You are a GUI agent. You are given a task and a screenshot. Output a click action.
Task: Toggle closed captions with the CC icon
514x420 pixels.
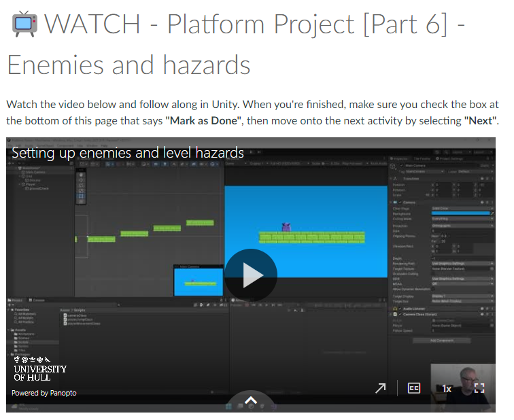click(414, 388)
